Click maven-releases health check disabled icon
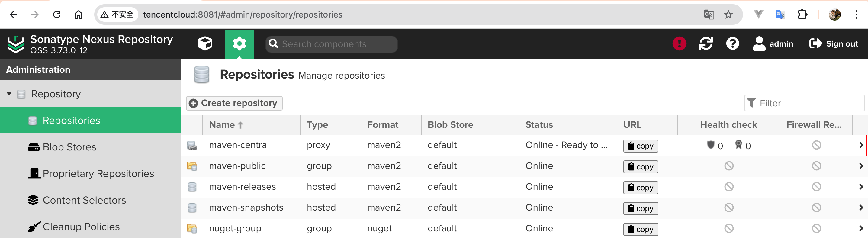Viewport: 868px width, 238px height. pyautogui.click(x=729, y=187)
